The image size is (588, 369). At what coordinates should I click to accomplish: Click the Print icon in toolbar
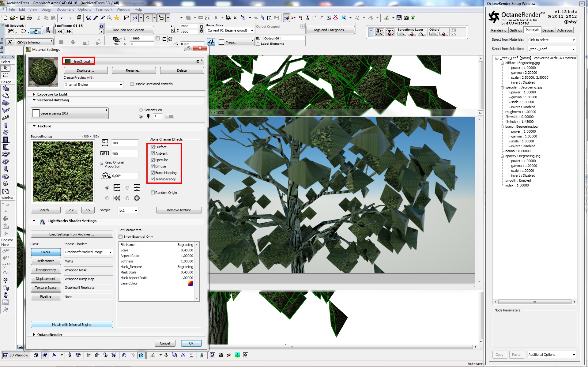coord(29,18)
